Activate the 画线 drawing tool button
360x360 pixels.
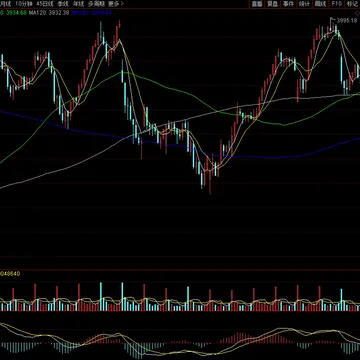pos(320,4)
